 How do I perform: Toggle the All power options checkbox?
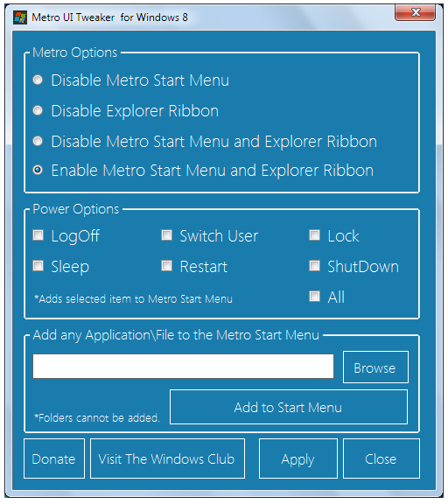[x=314, y=297]
